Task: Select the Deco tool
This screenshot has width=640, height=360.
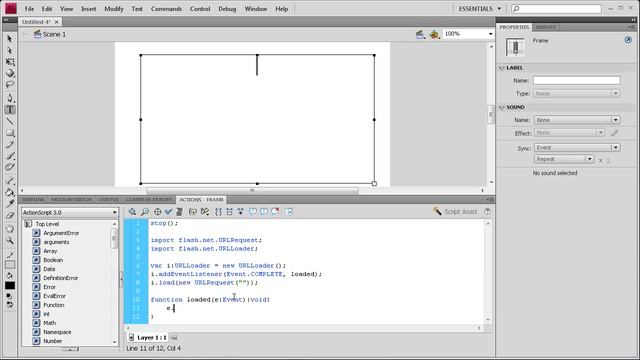Action: [10, 167]
